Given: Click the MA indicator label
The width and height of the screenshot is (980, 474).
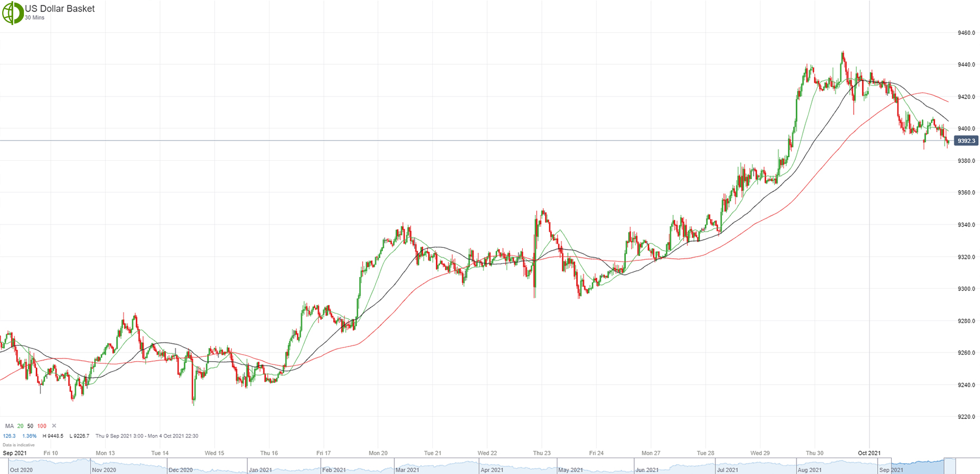Looking at the screenshot, I should [9, 426].
